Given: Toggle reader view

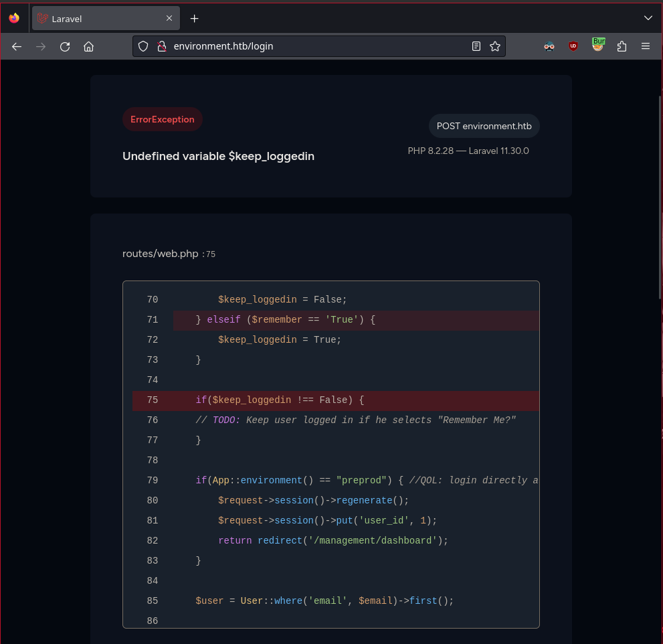Looking at the screenshot, I should tap(476, 46).
